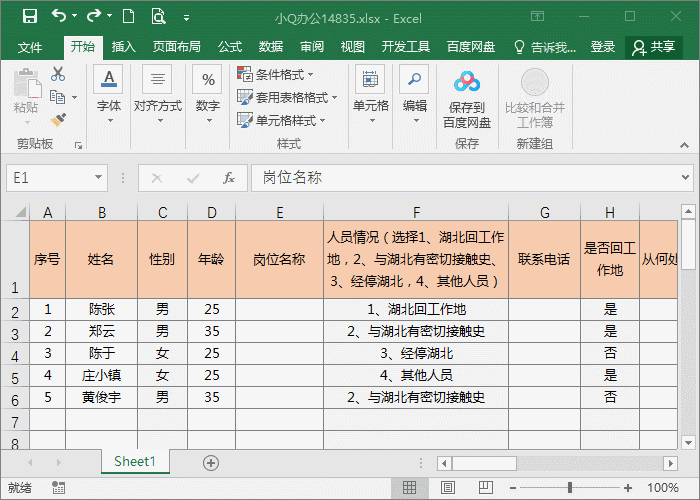Create new workbook via blank page icon

point(129,17)
